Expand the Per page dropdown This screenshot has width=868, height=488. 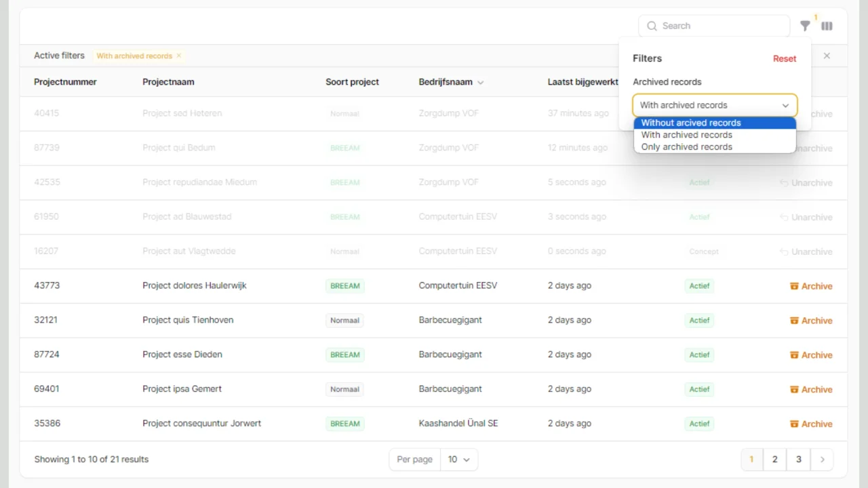[x=459, y=459]
